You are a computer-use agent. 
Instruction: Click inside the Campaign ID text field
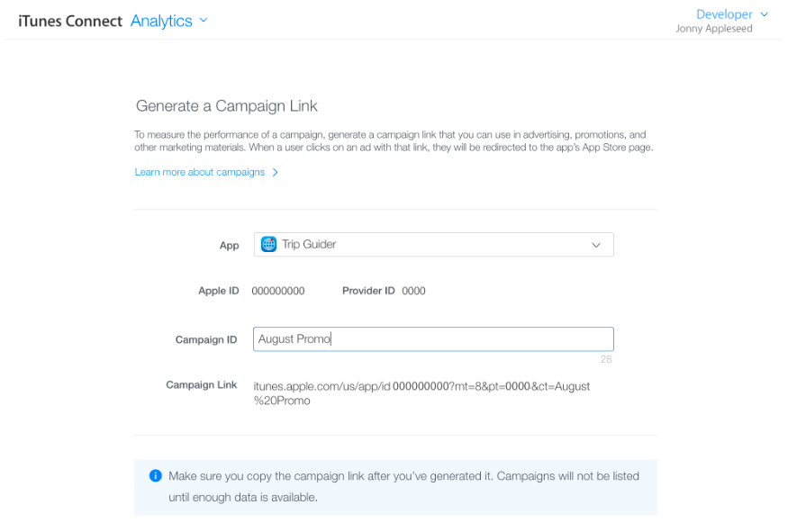pos(450,339)
